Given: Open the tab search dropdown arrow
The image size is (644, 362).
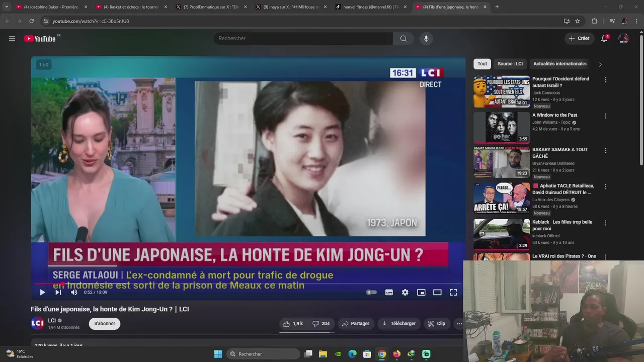Looking at the screenshot, I should coord(6,7).
